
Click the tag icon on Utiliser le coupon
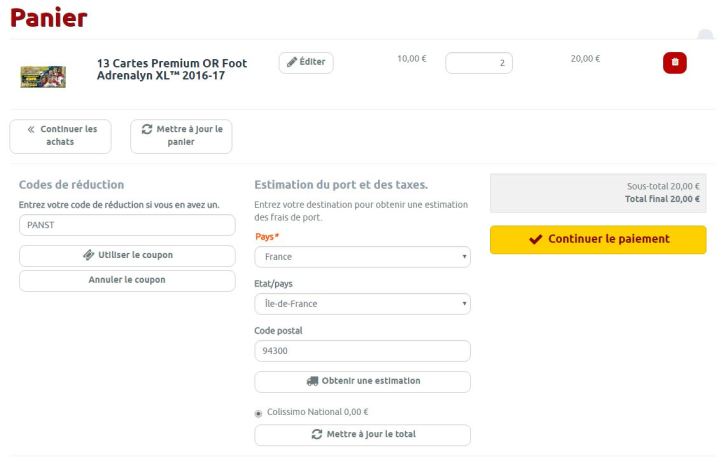[x=89, y=255]
